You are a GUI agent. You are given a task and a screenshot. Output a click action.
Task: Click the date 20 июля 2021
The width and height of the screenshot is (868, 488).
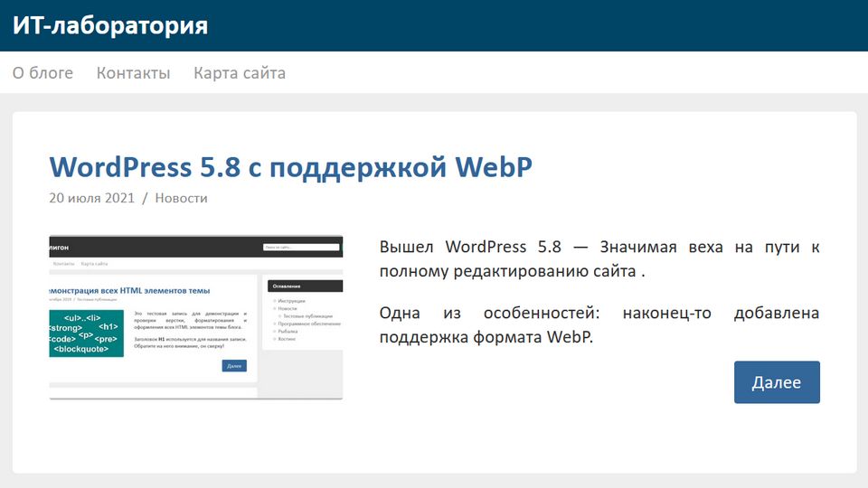(92, 198)
